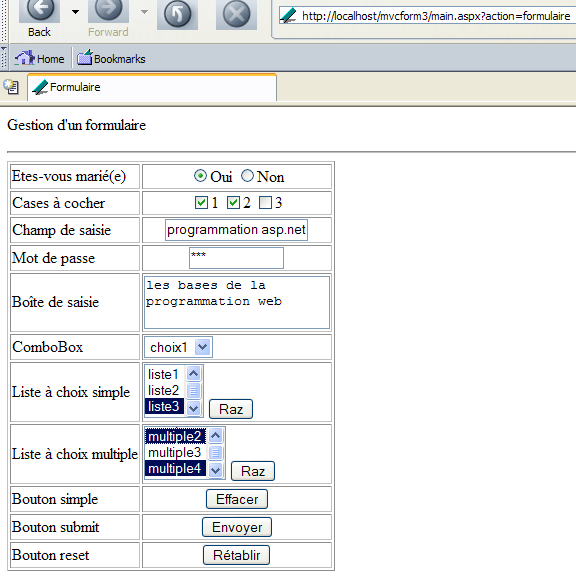Click the Back navigation arrow icon
576x576 pixels.
coord(39,10)
